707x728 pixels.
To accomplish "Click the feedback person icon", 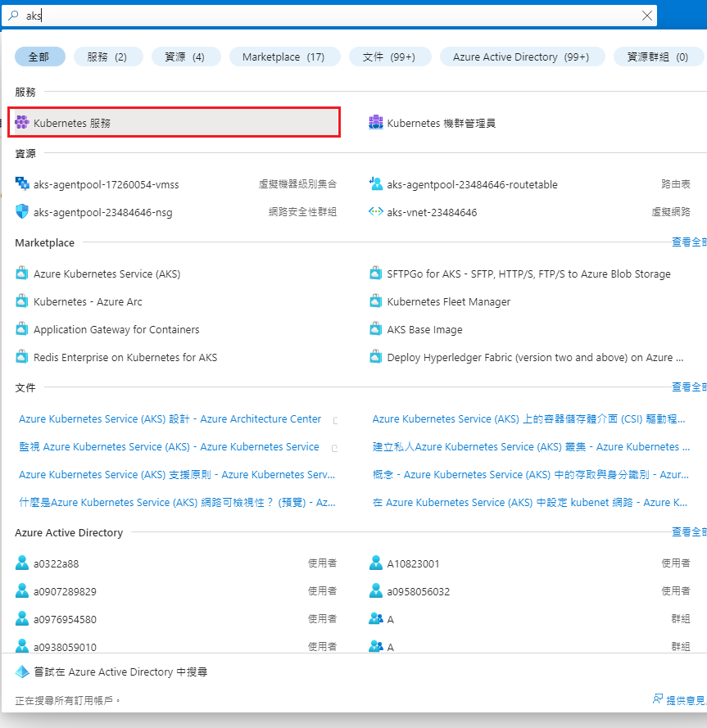I will click(x=658, y=699).
